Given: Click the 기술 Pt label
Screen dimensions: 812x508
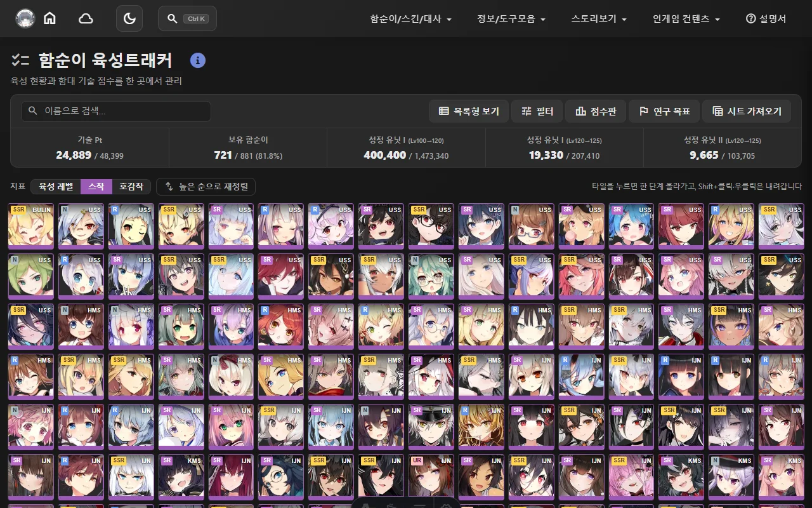Looking at the screenshot, I should [x=89, y=140].
